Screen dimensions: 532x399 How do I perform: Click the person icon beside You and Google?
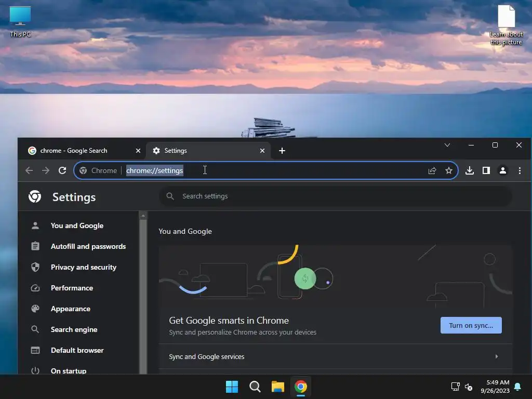(35, 225)
